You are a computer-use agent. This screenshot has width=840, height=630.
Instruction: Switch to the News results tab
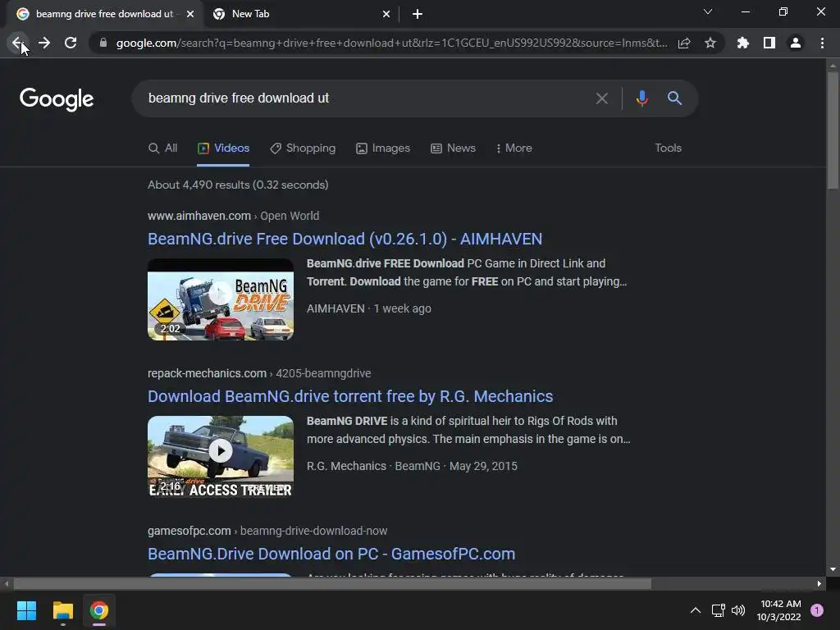tap(453, 148)
